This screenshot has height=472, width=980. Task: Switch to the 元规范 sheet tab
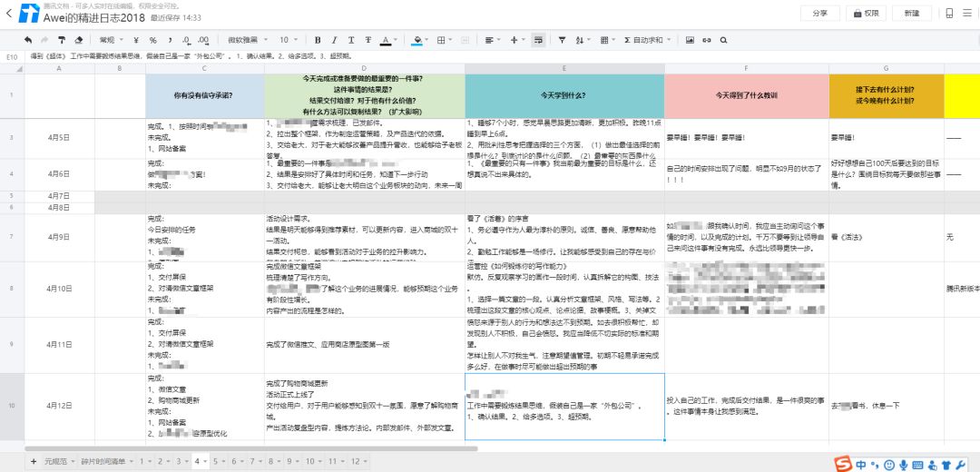pyautogui.click(x=55, y=461)
